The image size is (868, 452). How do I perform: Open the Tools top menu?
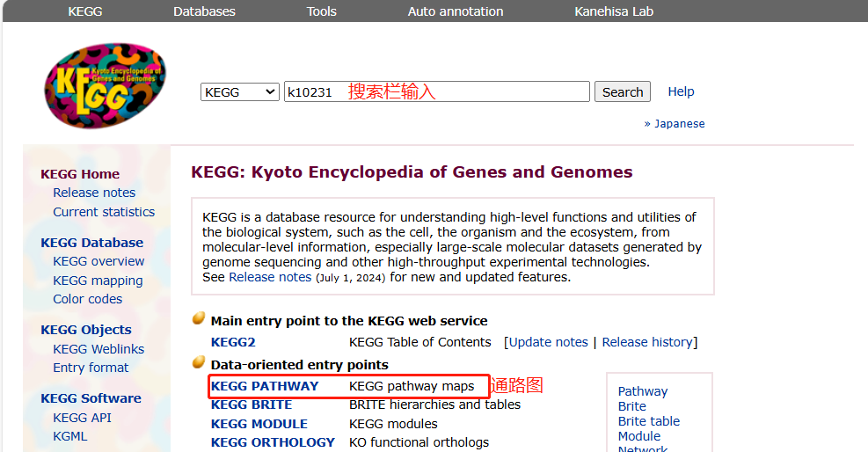[322, 11]
